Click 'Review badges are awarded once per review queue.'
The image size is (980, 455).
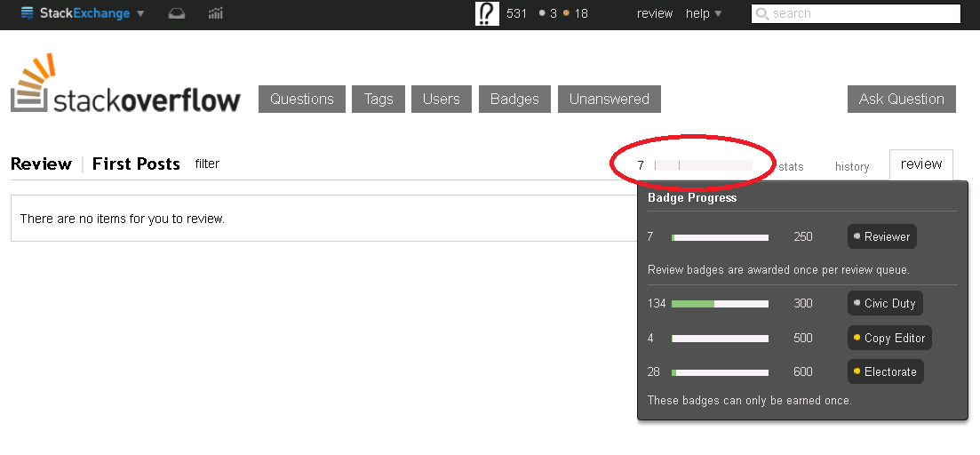click(778, 270)
